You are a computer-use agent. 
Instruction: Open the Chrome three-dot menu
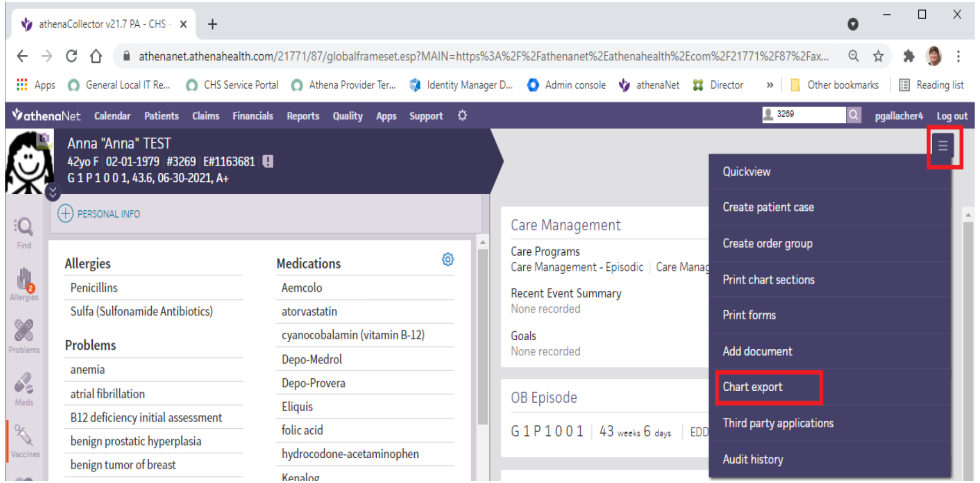tap(959, 56)
